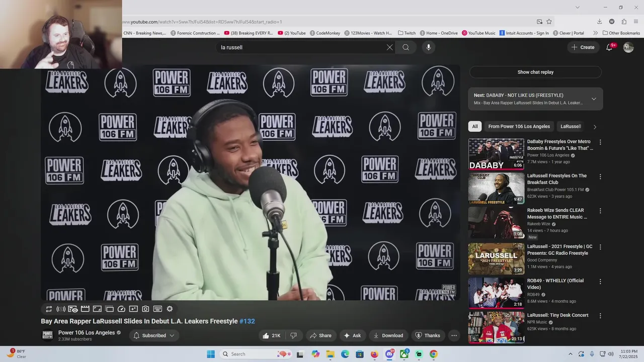Click the Windows Start button
The height and width of the screenshot is (362, 644).
tap(211, 354)
